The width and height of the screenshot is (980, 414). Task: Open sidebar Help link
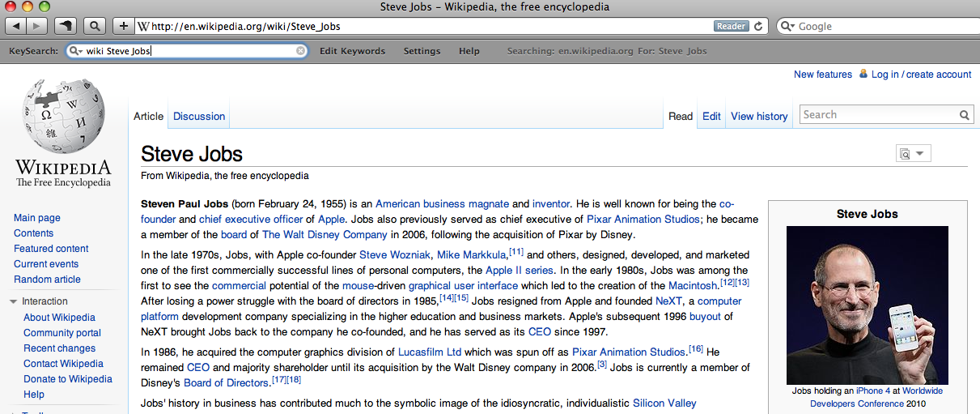click(x=34, y=395)
